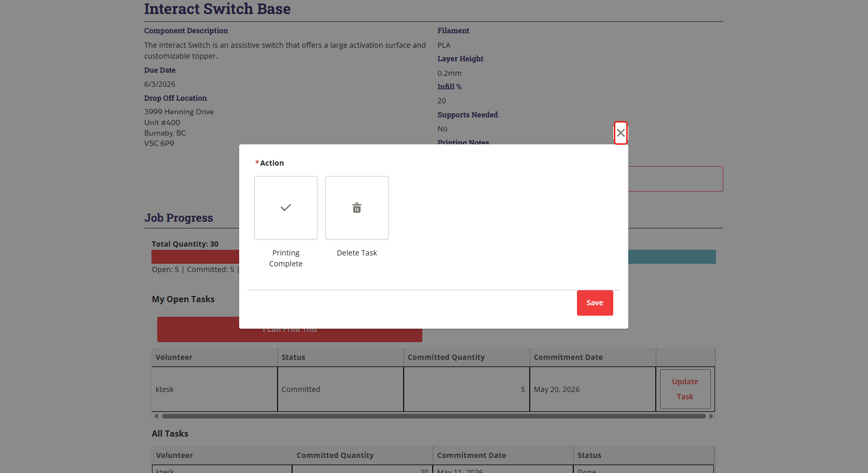The height and width of the screenshot is (473, 868).
Task: Click the 'Job Progress' section heading
Action: (178, 218)
